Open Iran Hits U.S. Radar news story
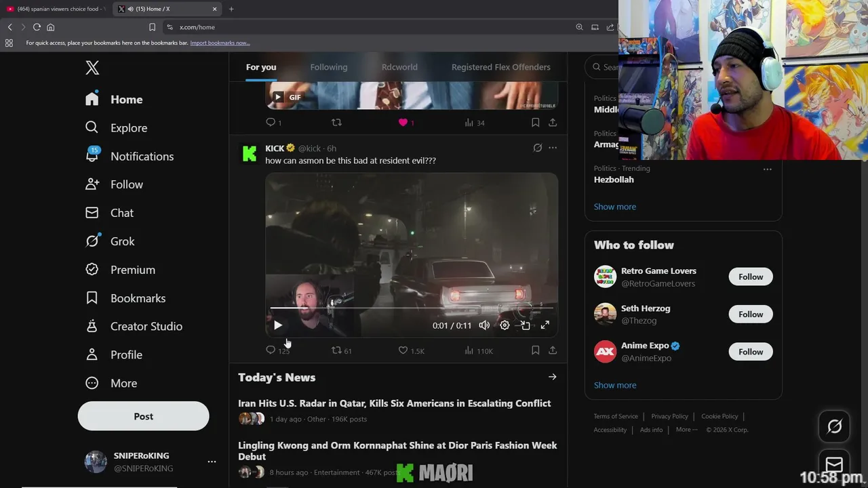 tap(395, 403)
